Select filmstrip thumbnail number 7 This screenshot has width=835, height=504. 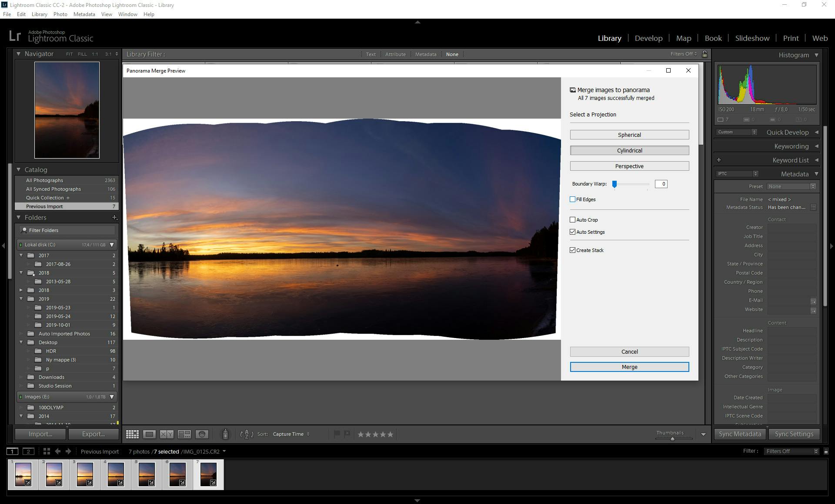[208, 474]
